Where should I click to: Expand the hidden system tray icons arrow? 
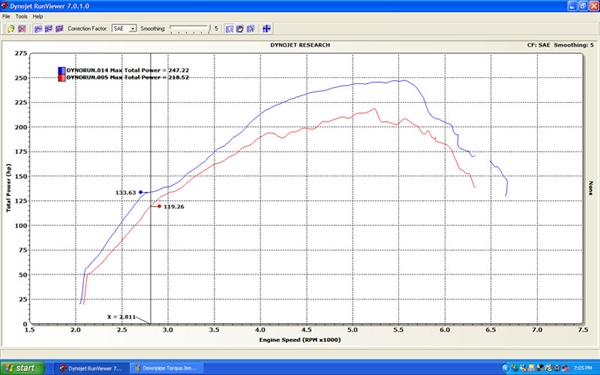pyautogui.click(x=505, y=368)
